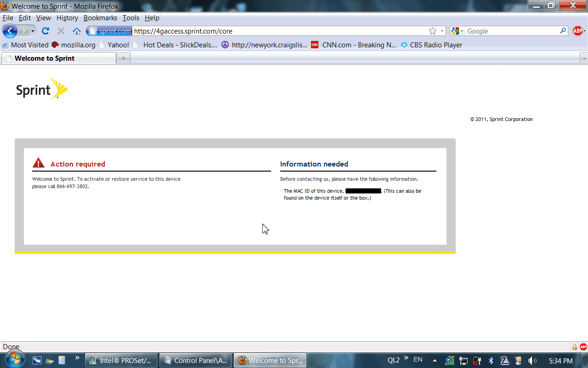Open the File menu
The image size is (588, 368).
[x=8, y=18]
